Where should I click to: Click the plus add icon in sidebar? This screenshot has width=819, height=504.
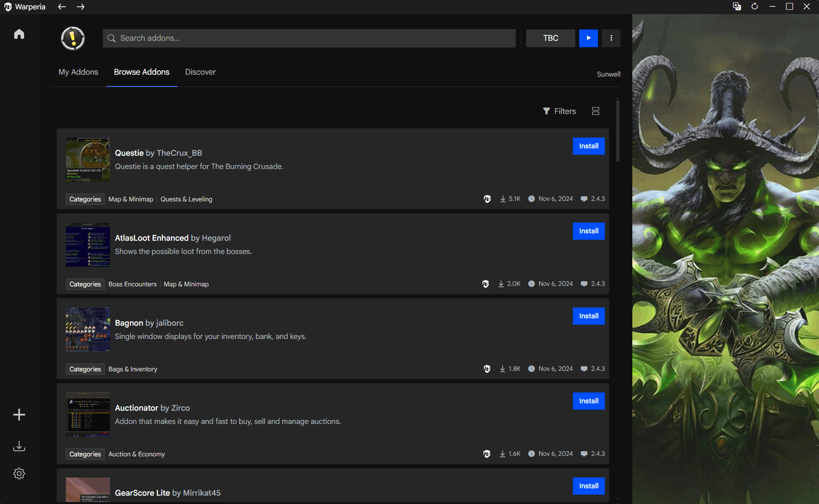pyautogui.click(x=19, y=415)
